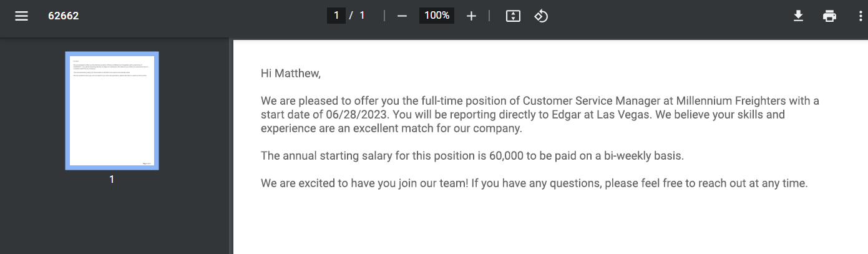Click the Hi Matthew greeting line
The width and height of the screenshot is (868, 254).
pyautogui.click(x=291, y=74)
